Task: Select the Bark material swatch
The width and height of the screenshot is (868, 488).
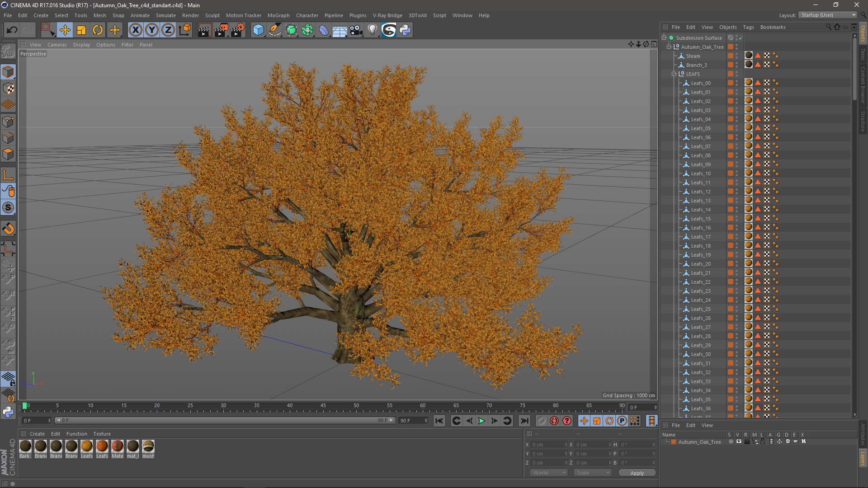Action: [x=25, y=449]
